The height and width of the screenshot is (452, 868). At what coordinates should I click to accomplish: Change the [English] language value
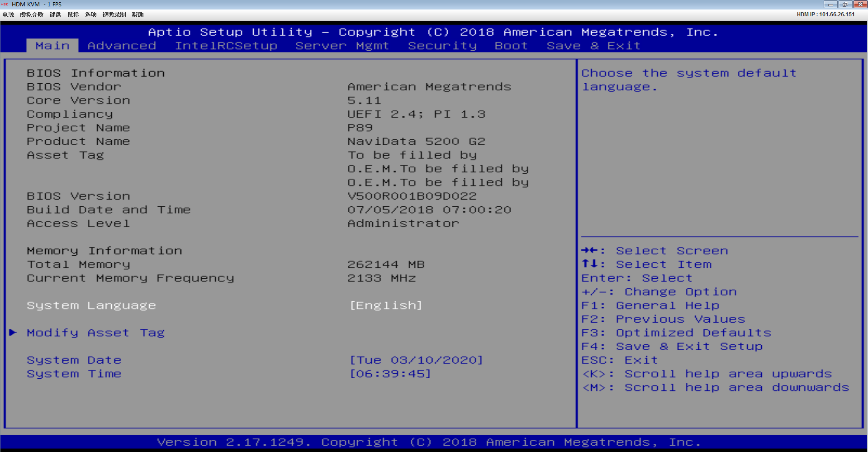point(386,305)
